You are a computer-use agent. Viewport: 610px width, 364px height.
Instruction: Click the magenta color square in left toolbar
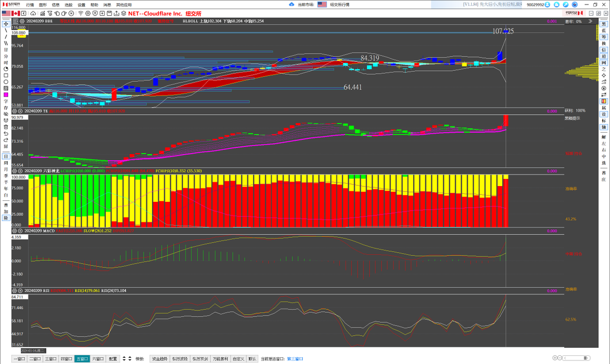[x=6, y=95]
